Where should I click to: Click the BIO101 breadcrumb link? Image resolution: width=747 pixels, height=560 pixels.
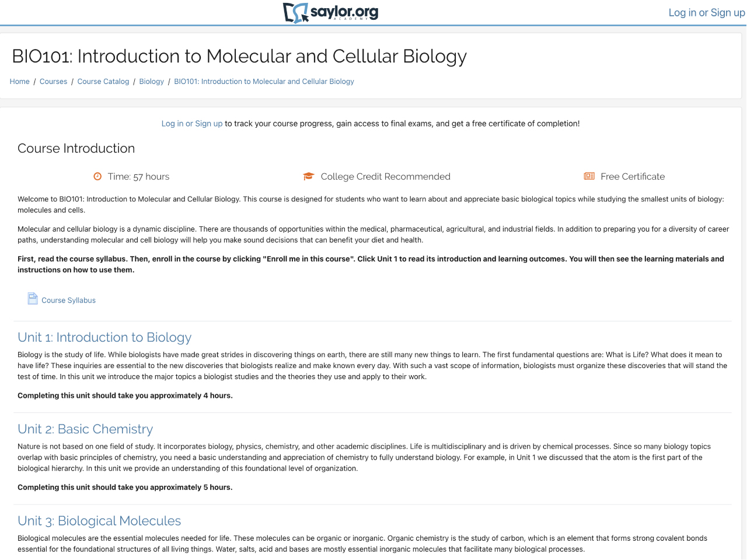click(264, 82)
